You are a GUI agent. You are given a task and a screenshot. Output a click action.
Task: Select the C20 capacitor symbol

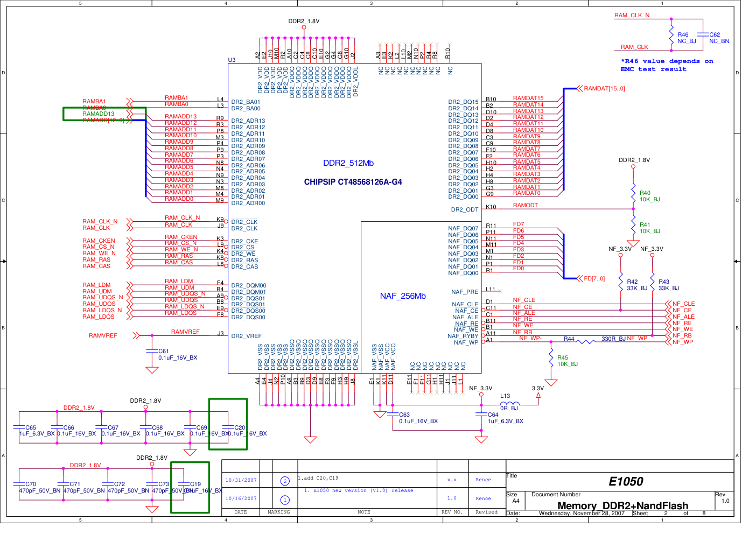pos(228,427)
